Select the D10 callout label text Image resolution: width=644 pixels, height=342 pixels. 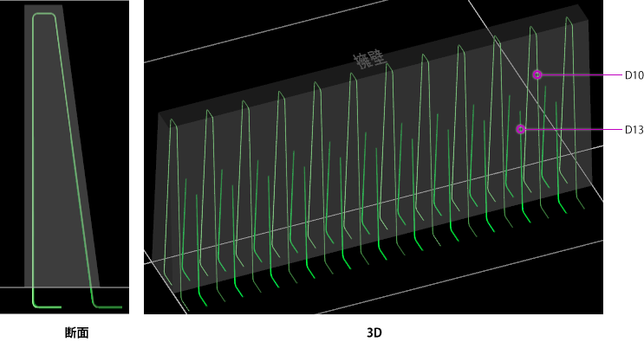coord(634,75)
